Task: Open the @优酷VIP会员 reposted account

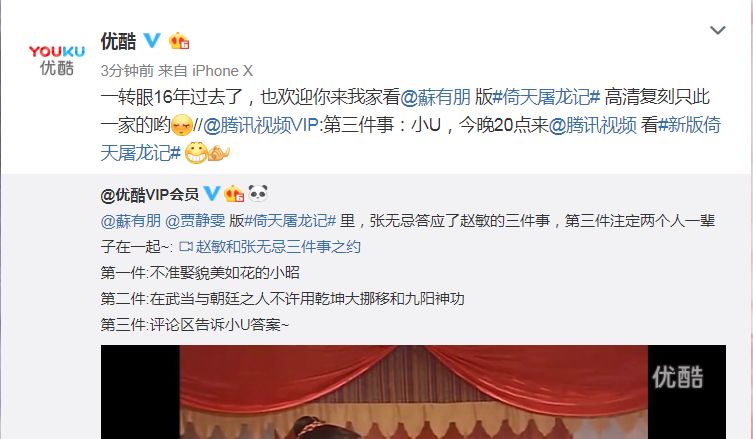Action: click(x=149, y=195)
